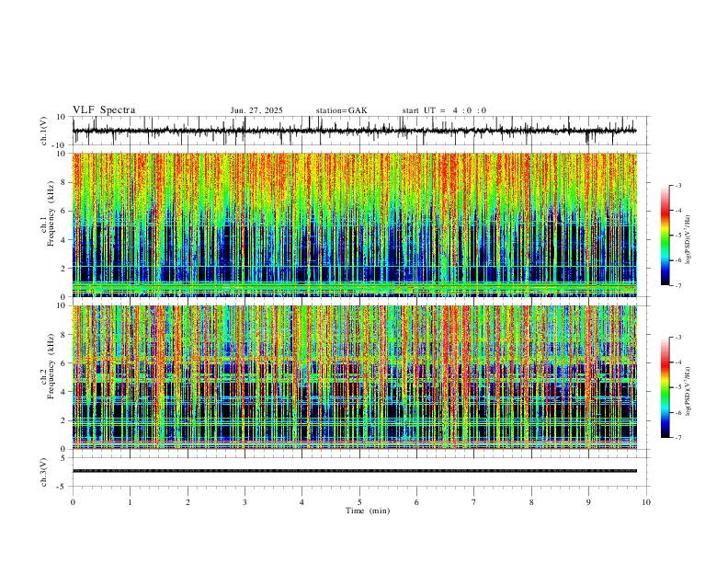Click the "-7" label on ch.1 color bar
728x563 pixels.
[678, 285]
